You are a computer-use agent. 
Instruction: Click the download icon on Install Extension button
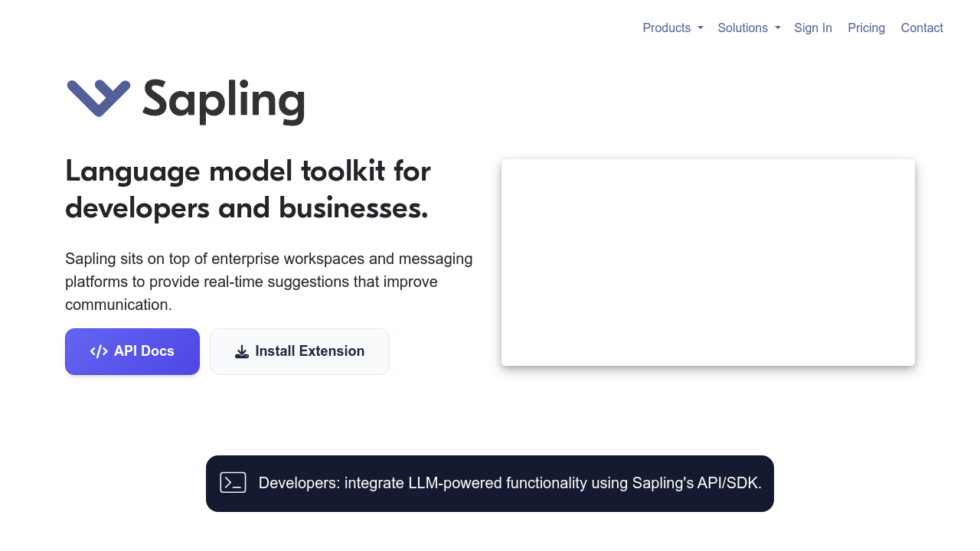coord(242,351)
